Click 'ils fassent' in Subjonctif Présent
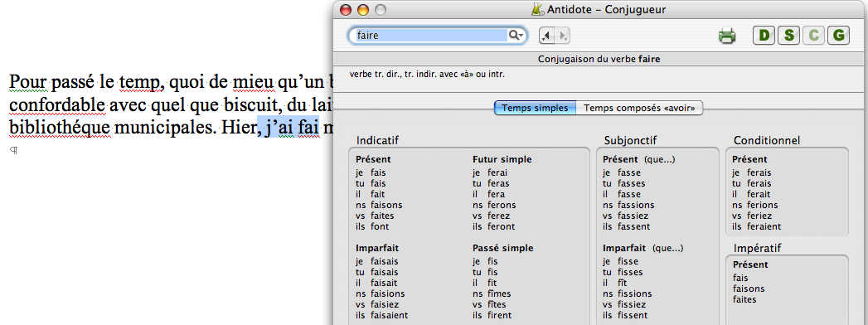Viewport: 868px width, 325px height. tap(627, 226)
